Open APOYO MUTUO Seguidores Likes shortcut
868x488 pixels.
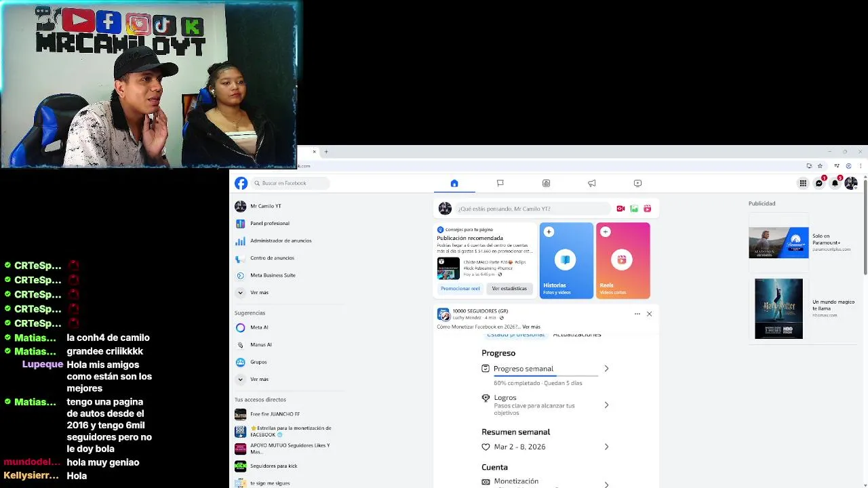point(290,449)
